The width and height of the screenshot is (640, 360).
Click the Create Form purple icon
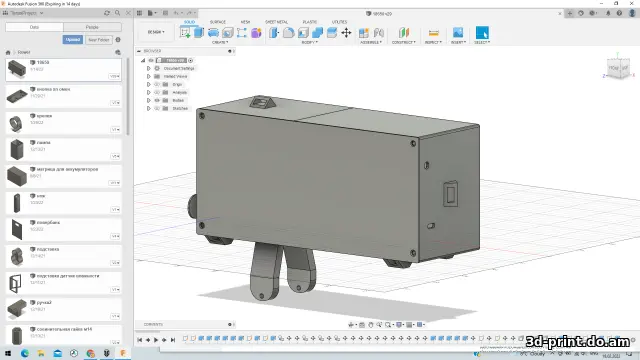click(x=256, y=33)
